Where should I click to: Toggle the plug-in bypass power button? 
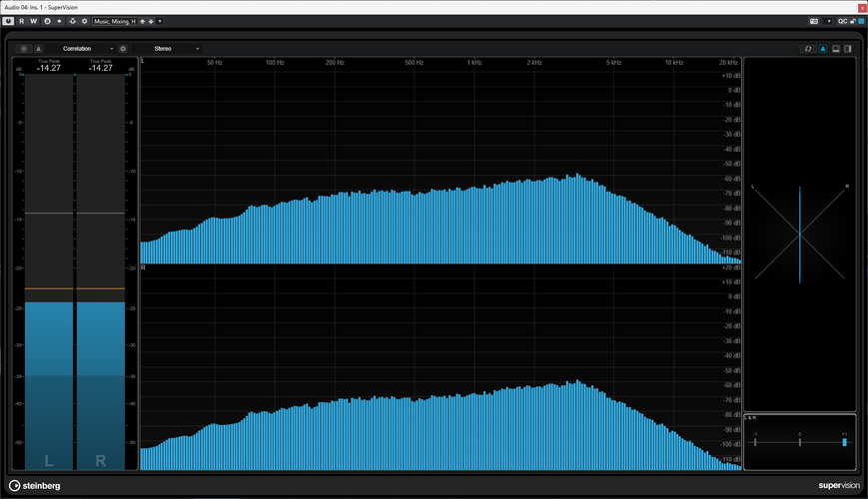click(x=8, y=21)
